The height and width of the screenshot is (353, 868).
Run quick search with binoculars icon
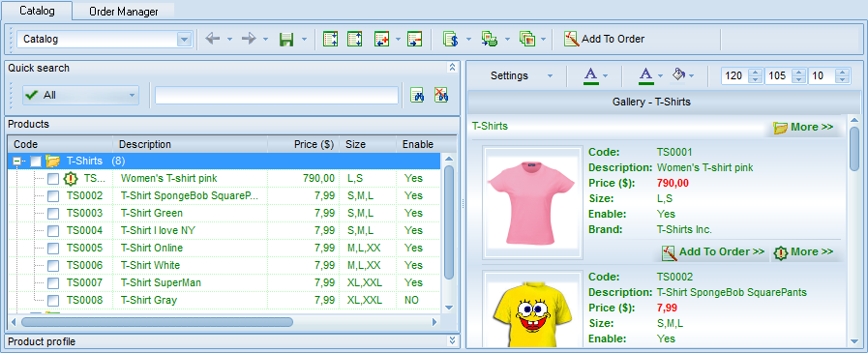pos(417,95)
